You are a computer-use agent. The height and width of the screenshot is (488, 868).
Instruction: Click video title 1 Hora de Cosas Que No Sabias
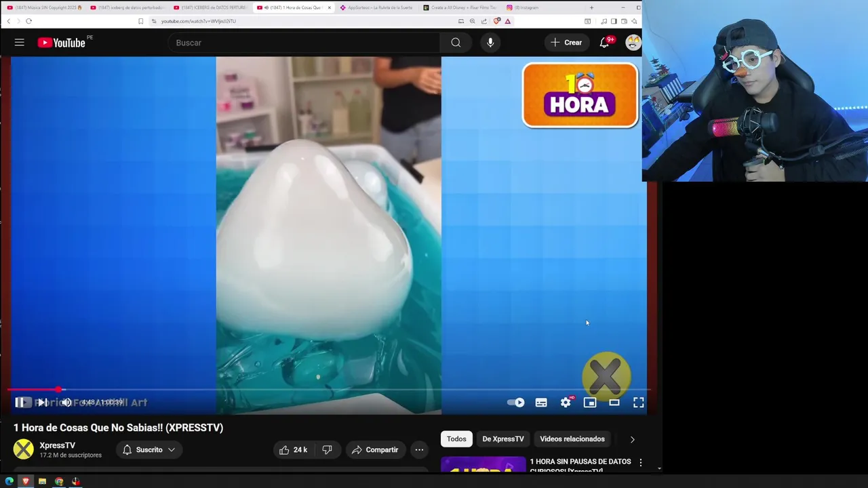coord(118,428)
